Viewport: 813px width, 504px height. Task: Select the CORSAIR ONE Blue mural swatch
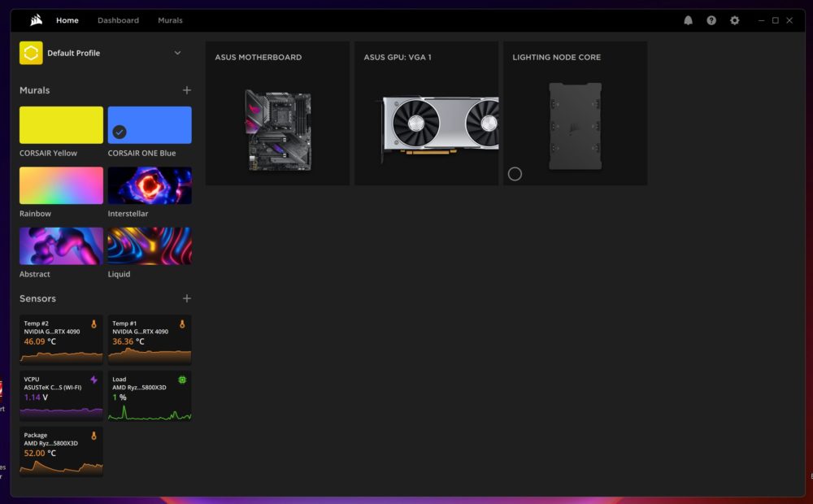(x=150, y=125)
